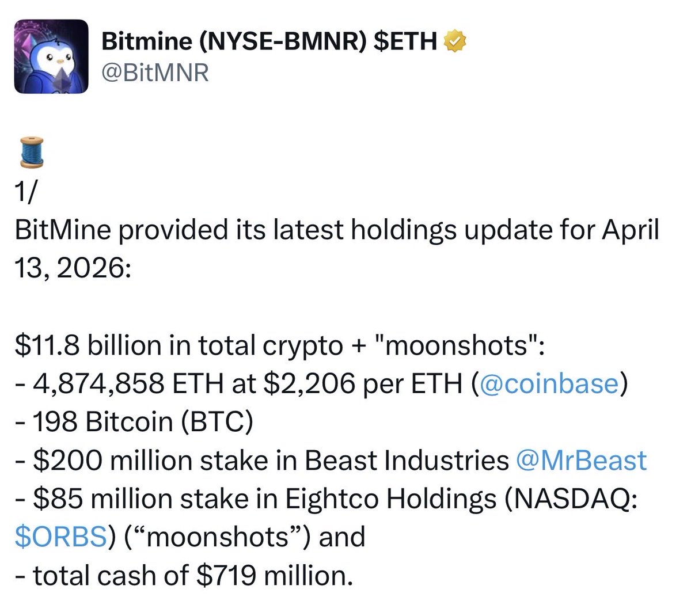This screenshot has height=616, width=691.
Task: Click the @BitMNR handle
Action: [x=155, y=73]
